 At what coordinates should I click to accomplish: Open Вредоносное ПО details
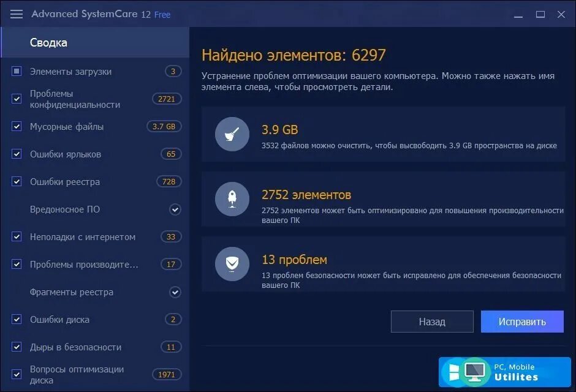[x=65, y=209]
